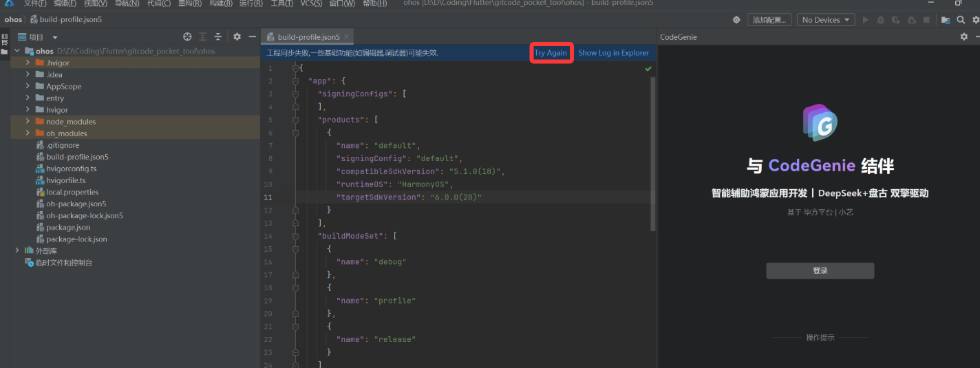
Task: Click the 临时文件和控制台 scratches icon
Action: coord(29,263)
